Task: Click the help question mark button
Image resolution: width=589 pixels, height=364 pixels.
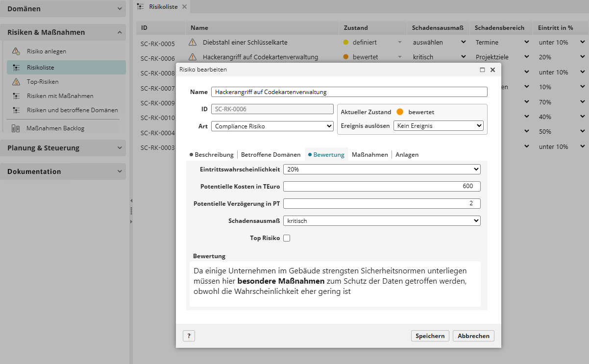Action: coord(189,336)
